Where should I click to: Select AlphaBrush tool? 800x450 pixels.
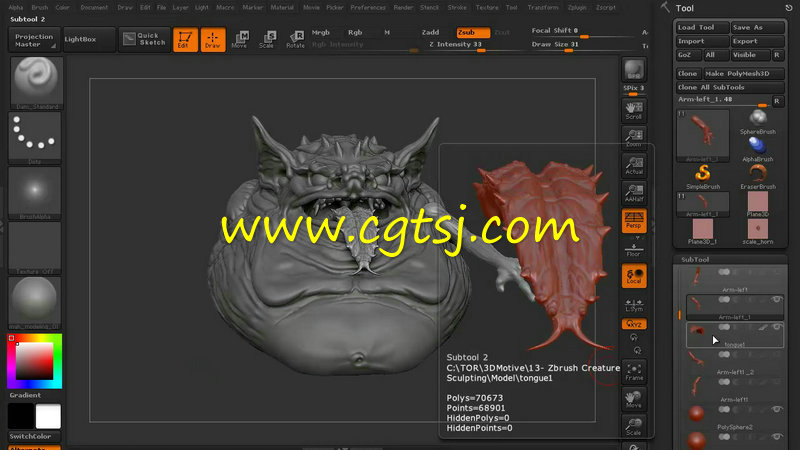758,149
